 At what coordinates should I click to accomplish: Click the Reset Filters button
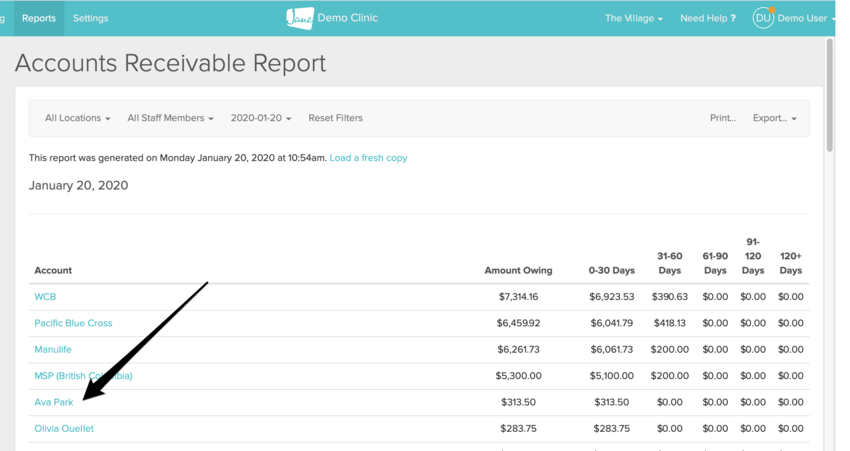click(335, 118)
